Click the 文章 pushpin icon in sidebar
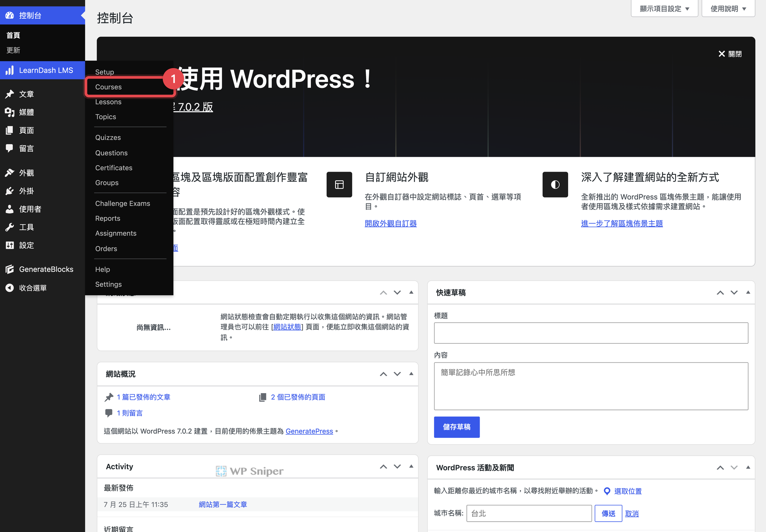This screenshot has height=532, width=766. [x=10, y=94]
